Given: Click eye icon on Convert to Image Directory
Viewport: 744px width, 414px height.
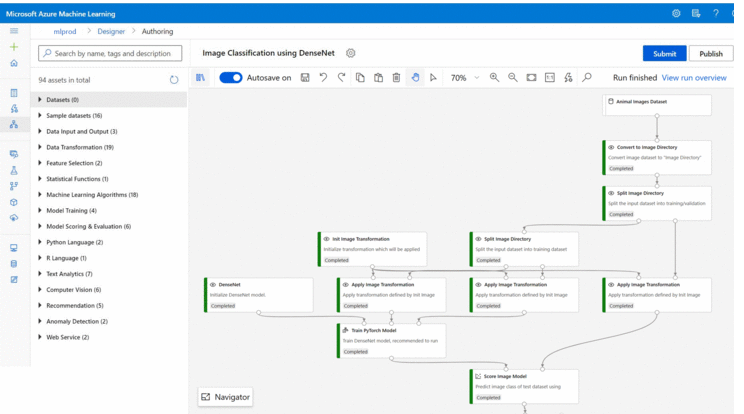Looking at the screenshot, I should 611,147.
